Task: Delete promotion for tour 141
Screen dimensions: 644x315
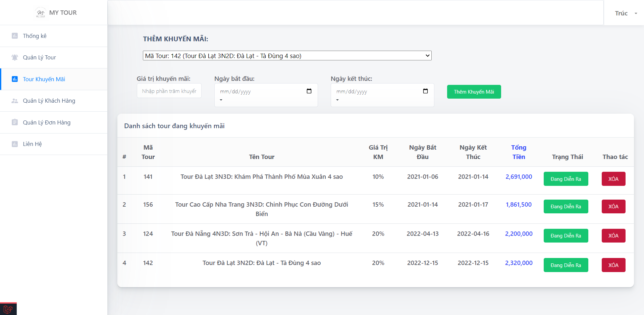Action: coord(613,179)
